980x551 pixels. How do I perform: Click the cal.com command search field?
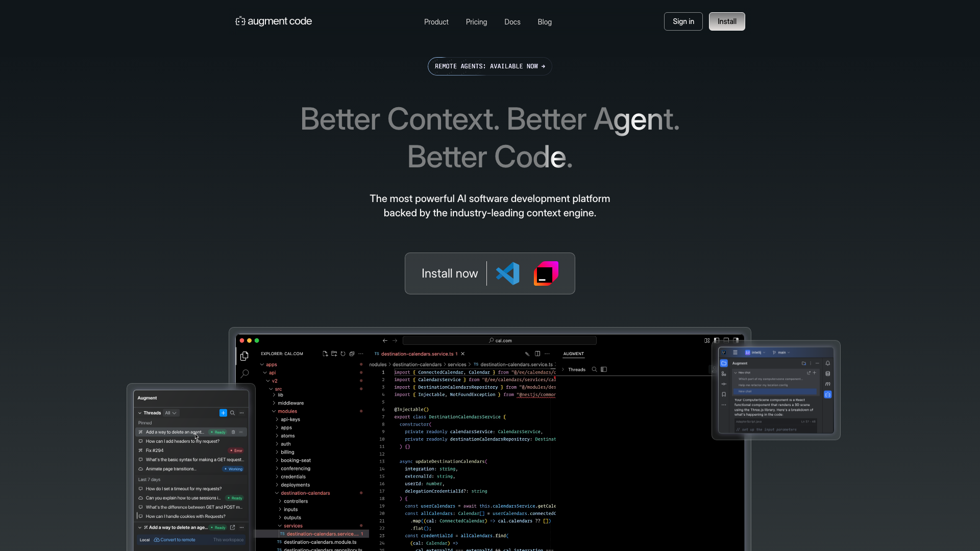point(500,340)
